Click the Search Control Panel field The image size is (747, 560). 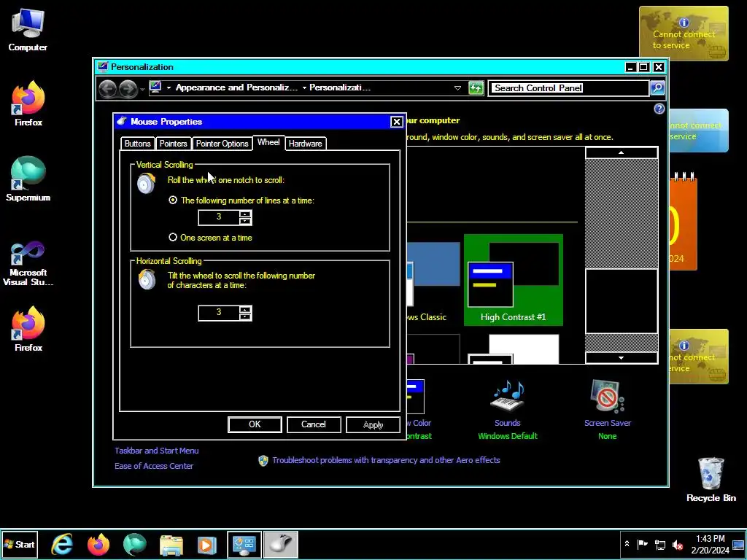point(569,88)
